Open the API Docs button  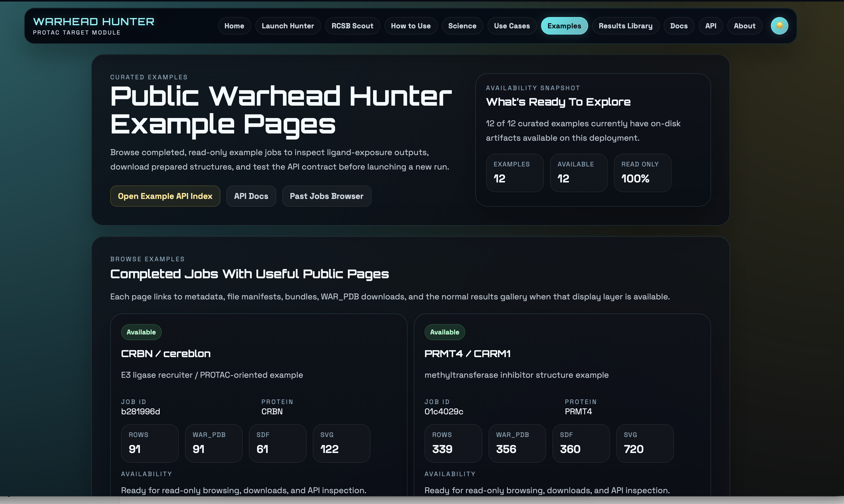point(251,196)
